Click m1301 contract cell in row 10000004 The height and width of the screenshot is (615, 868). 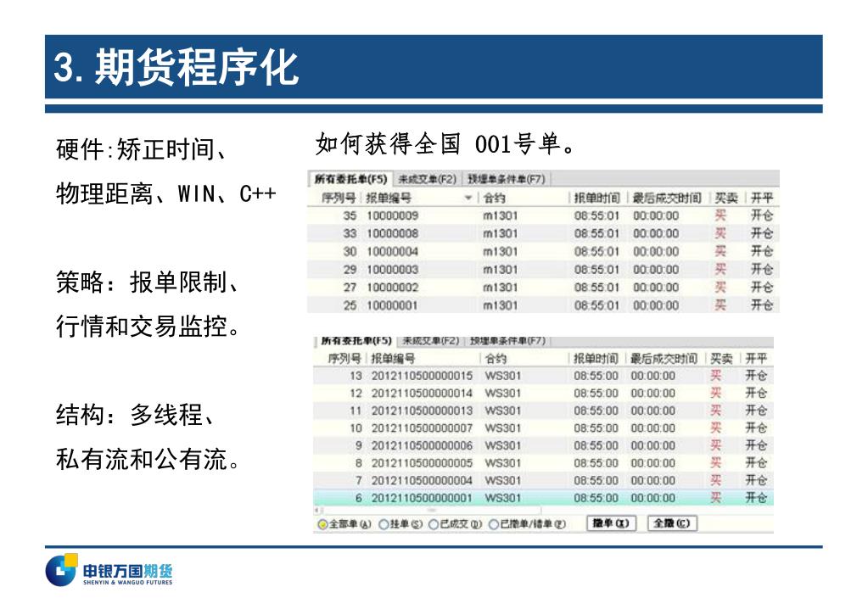[x=501, y=251]
